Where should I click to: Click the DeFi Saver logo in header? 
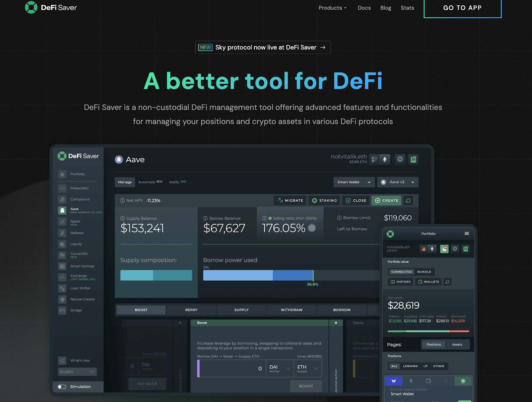[x=51, y=7]
